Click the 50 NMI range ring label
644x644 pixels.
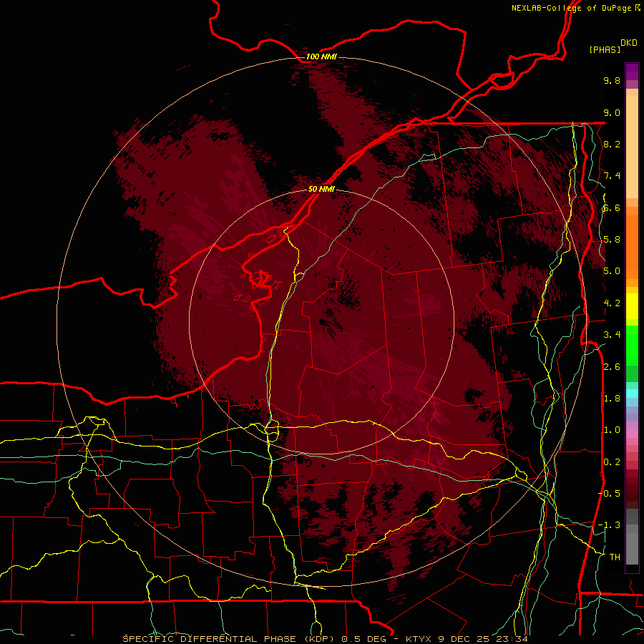321,190
